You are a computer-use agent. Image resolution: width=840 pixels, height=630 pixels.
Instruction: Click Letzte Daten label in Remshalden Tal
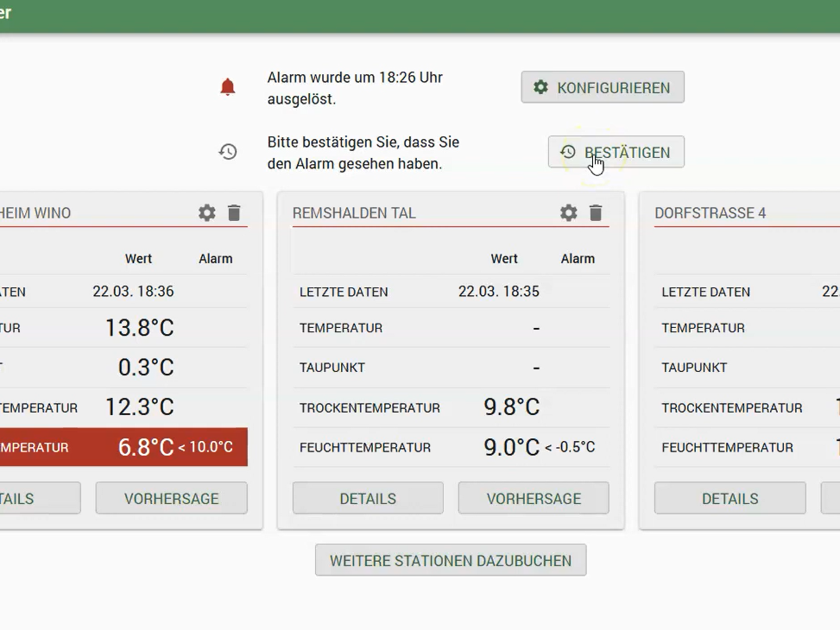click(344, 292)
